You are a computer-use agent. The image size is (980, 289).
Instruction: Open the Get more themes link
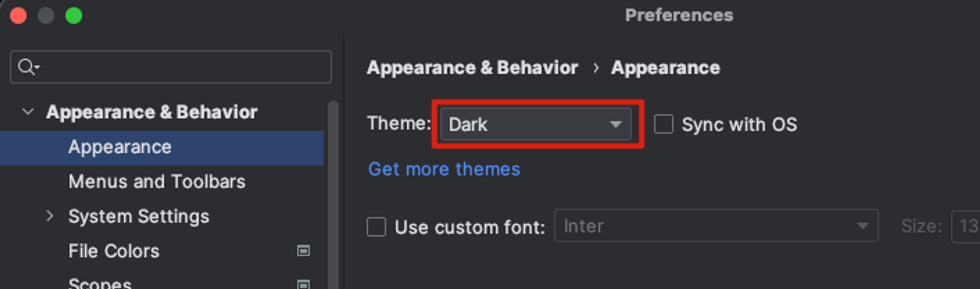[x=444, y=169]
